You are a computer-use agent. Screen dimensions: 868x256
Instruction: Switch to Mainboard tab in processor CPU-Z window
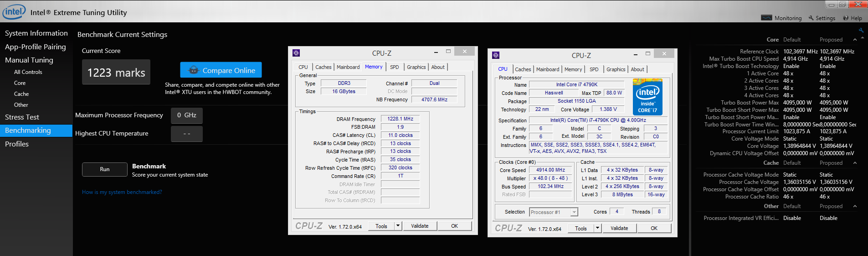coord(548,69)
